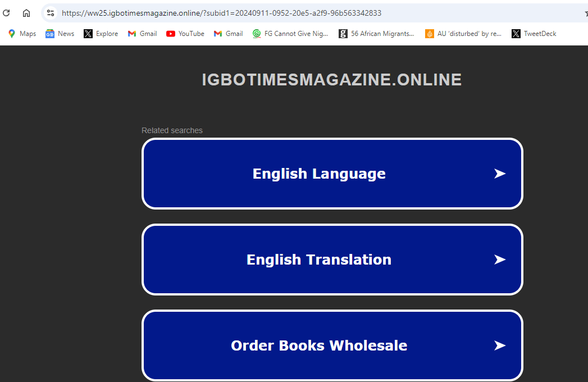Open the Explore X bookmark
Screen dimensions: 588x382
point(101,34)
